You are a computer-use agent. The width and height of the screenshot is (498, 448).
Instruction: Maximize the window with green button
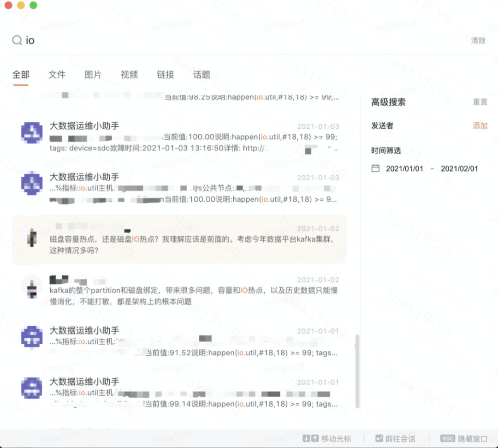(33, 5)
